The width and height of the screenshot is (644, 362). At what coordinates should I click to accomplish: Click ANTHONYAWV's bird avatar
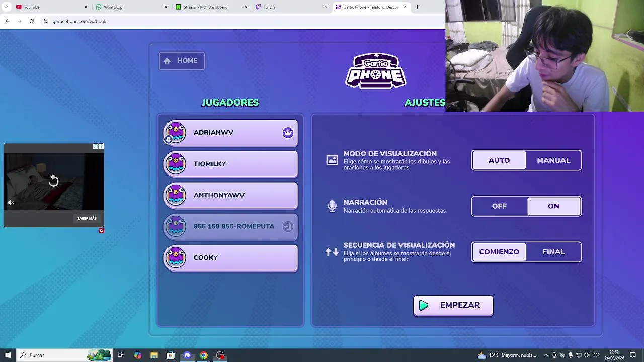point(176,195)
